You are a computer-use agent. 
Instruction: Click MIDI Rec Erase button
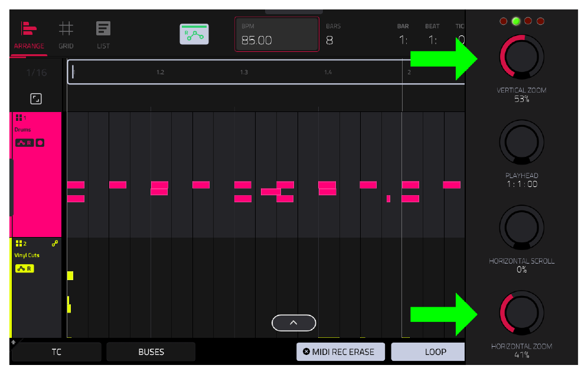(x=341, y=352)
